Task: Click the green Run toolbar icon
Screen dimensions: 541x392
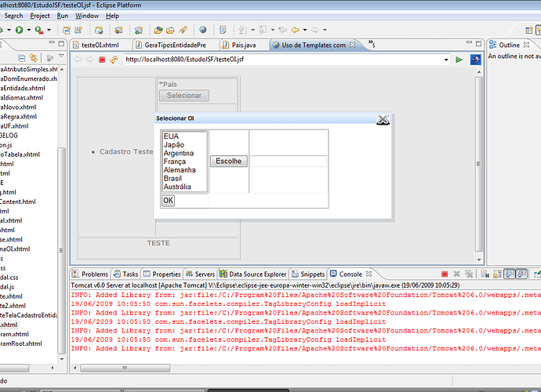Action: tap(20, 30)
